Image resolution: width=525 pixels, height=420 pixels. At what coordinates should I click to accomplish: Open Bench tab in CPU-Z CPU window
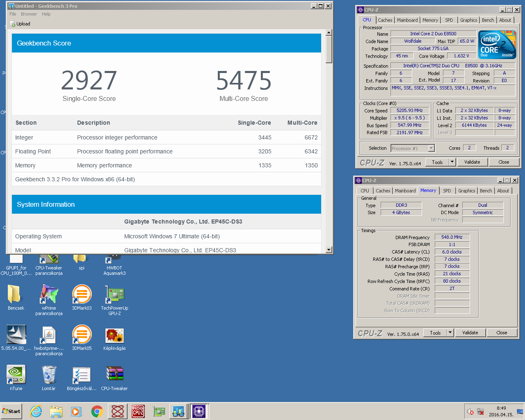click(488, 20)
